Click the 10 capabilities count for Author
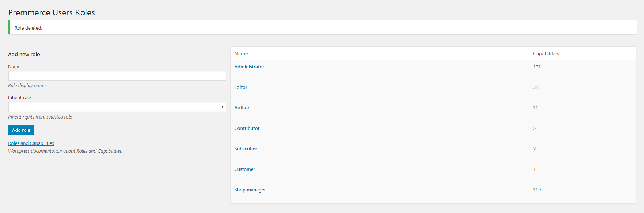The width and height of the screenshot is (644, 213). (536, 108)
